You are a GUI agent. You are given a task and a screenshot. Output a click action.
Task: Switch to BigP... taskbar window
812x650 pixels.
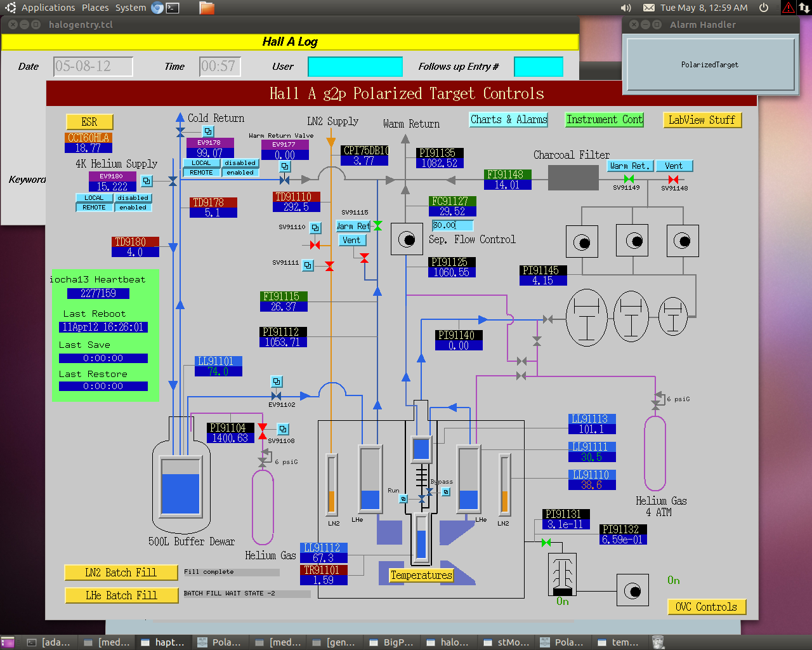(x=392, y=642)
